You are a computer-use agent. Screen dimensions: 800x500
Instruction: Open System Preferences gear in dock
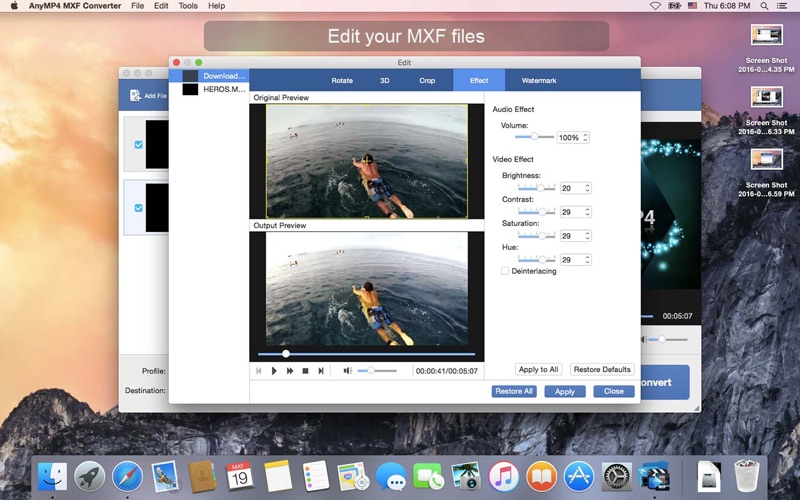[616, 477]
